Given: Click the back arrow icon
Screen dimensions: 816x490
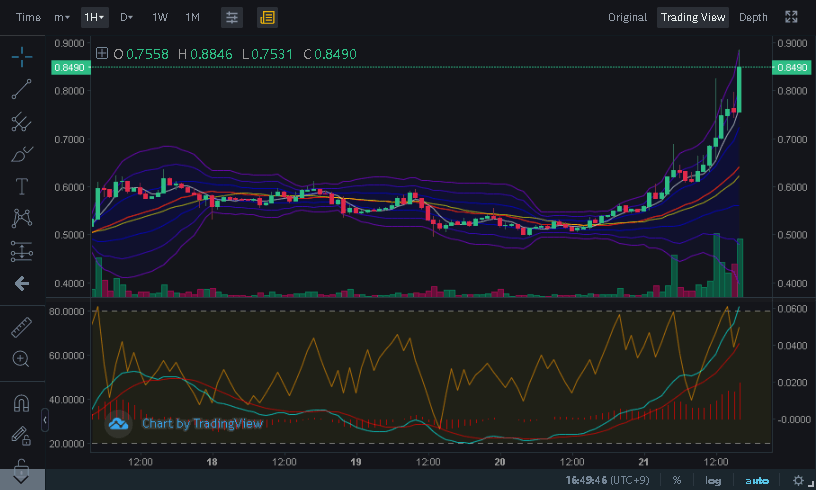Looking at the screenshot, I should 22,283.
